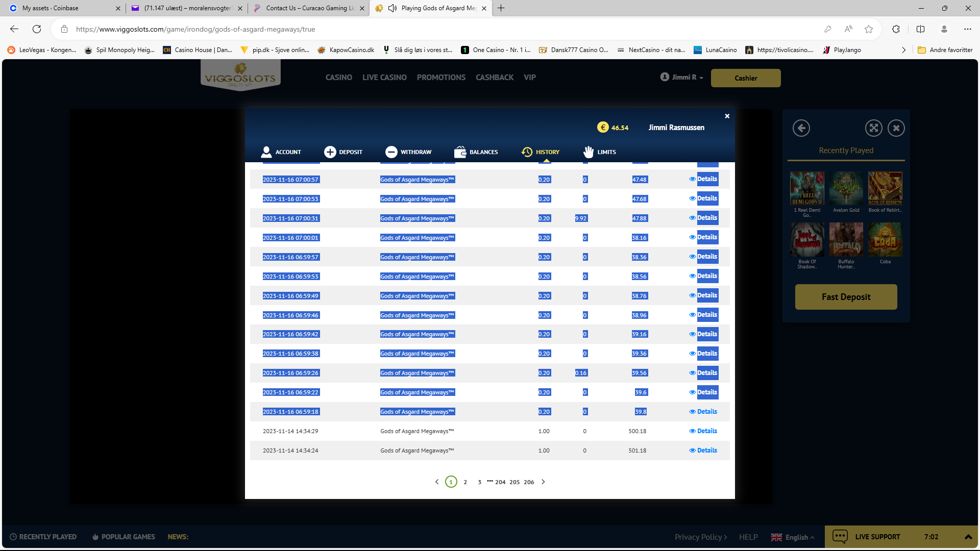
Task: Go to history page 204
Action: [500, 482]
